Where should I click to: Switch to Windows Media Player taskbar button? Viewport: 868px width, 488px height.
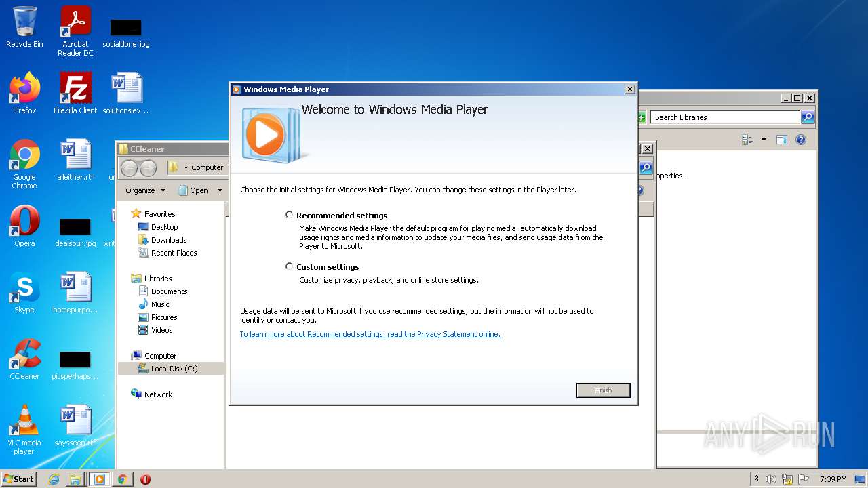click(x=100, y=479)
